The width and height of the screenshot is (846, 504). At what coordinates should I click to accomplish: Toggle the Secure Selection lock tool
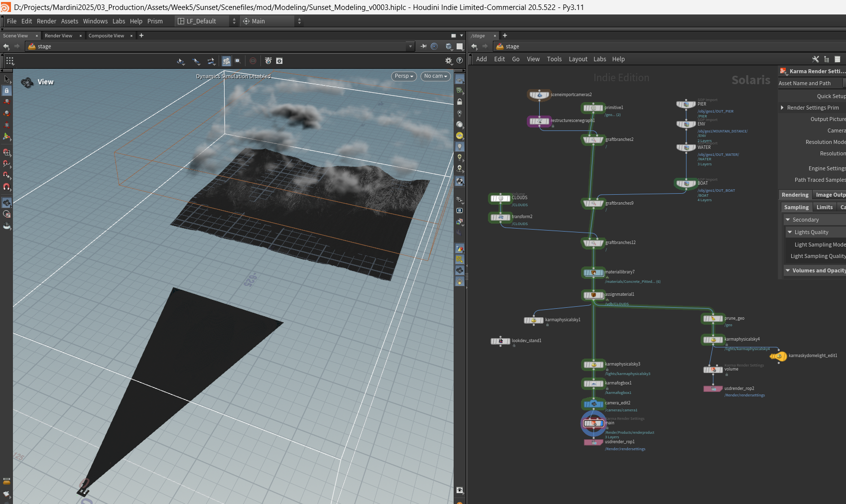pyautogui.click(x=6, y=91)
